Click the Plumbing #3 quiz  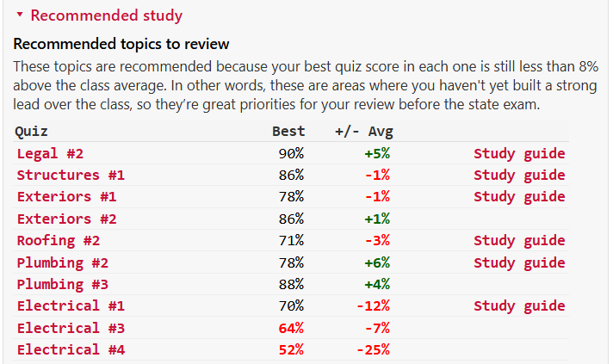[x=62, y=284]
